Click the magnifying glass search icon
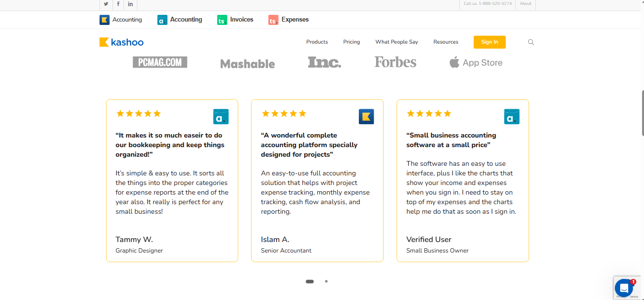Image resolution: width=644 pixels, height=300 pixels. click(x=531, y=42)
